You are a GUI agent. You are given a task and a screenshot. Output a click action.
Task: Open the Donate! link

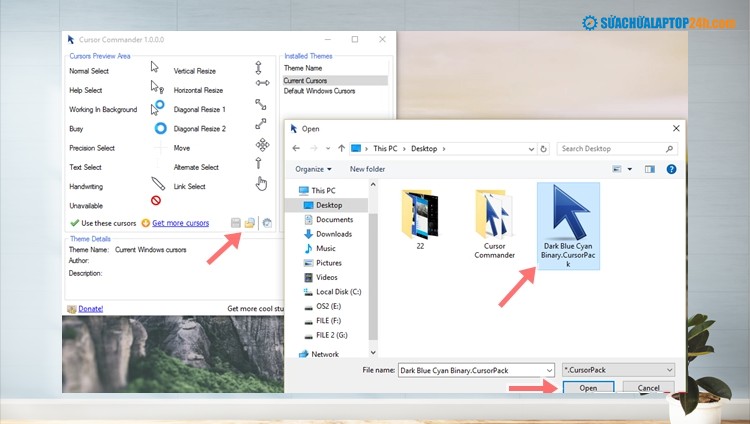click(90, 309)
